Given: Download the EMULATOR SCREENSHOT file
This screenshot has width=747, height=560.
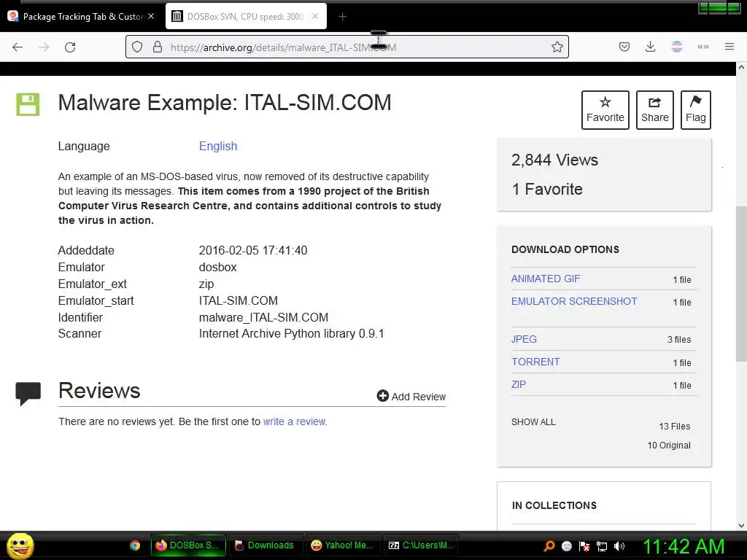Looking at the screenshot, I should click(x=574, y=301).
